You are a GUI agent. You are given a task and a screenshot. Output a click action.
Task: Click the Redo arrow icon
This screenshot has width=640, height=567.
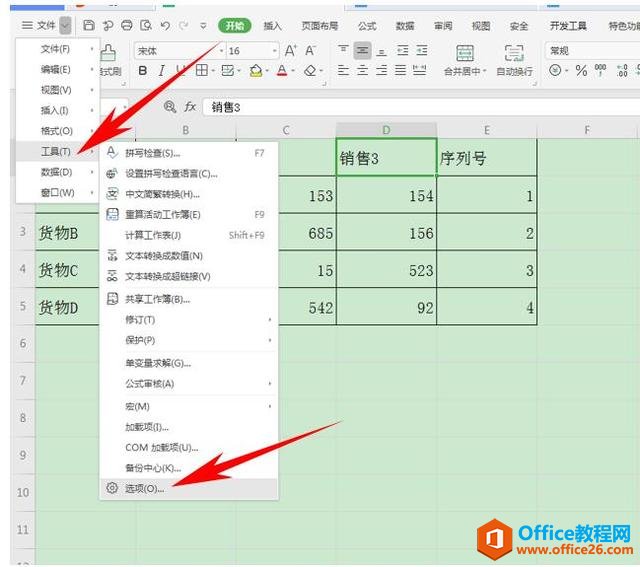pos(184,26)
